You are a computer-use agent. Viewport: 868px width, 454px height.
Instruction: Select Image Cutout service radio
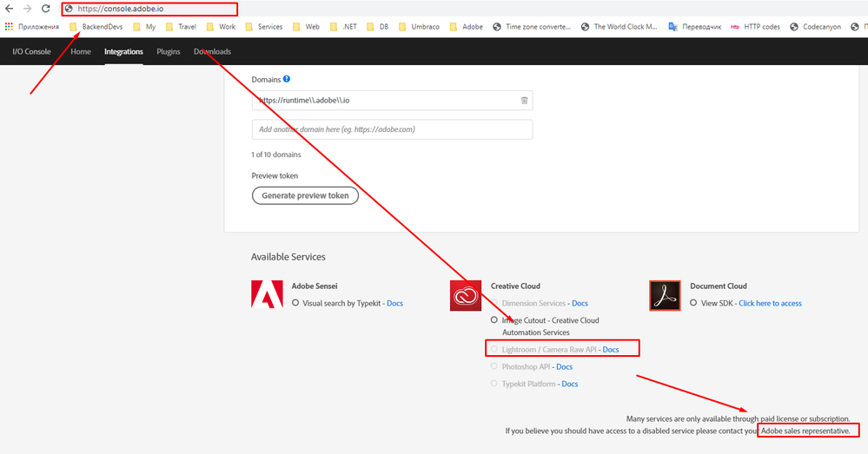pyautogui.click(x=494, y=319)
